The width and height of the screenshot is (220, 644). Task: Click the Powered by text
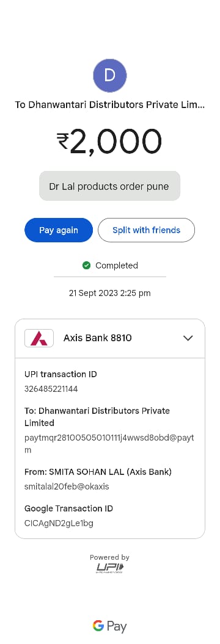110,557
